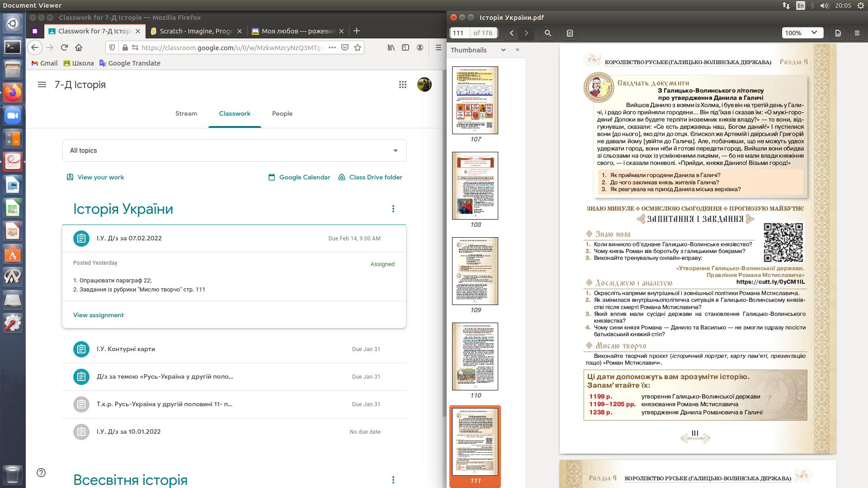The image size is (868, 488).
Task: Open the Classroom help question icon
Action: [41, 473]
